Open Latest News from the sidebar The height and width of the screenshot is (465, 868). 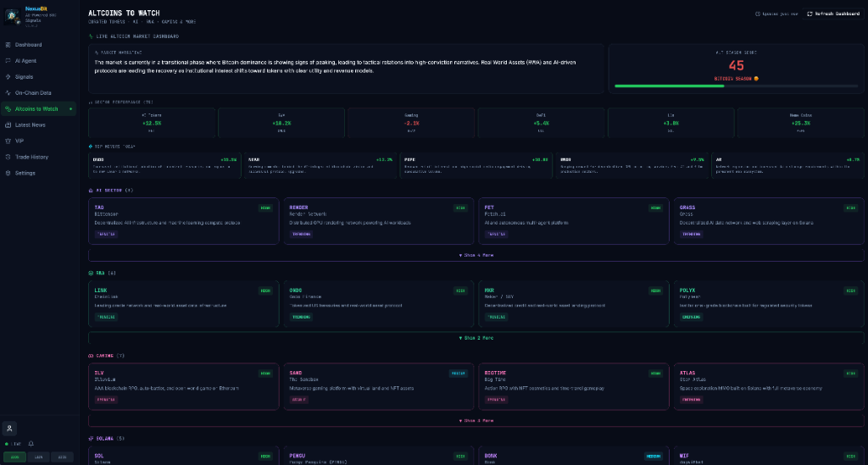click(39, 125)
